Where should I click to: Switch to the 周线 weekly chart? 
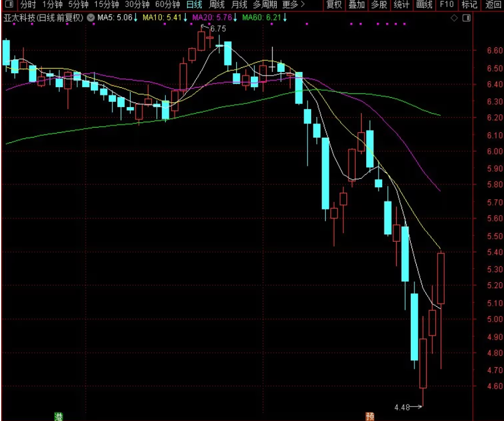point(217,5)
